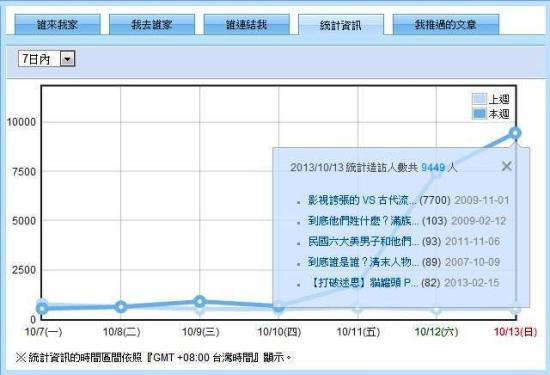550x375 pixels.
Task: Click the 10/8(二) axis label
Action: tap(121, 332)
